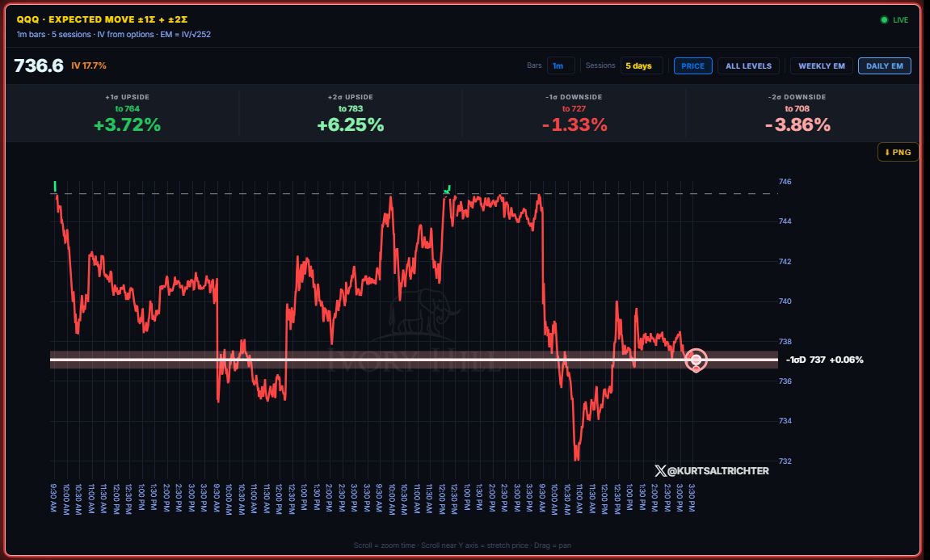Image resolution: width=930 pixels, height=560 pixels.
Task: Download the chart with the PNG button
Action: tap(898, 153)
